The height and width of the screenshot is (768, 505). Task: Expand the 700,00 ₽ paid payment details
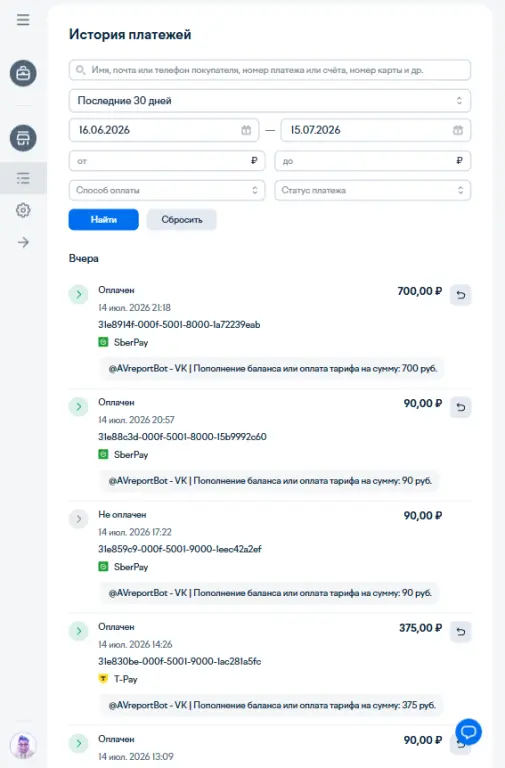pos(78,294)
